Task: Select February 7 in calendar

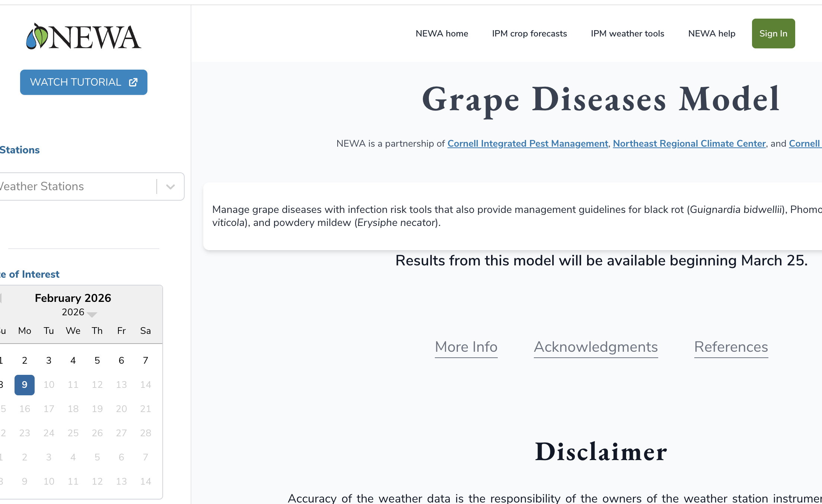Action: coord(146,361)
